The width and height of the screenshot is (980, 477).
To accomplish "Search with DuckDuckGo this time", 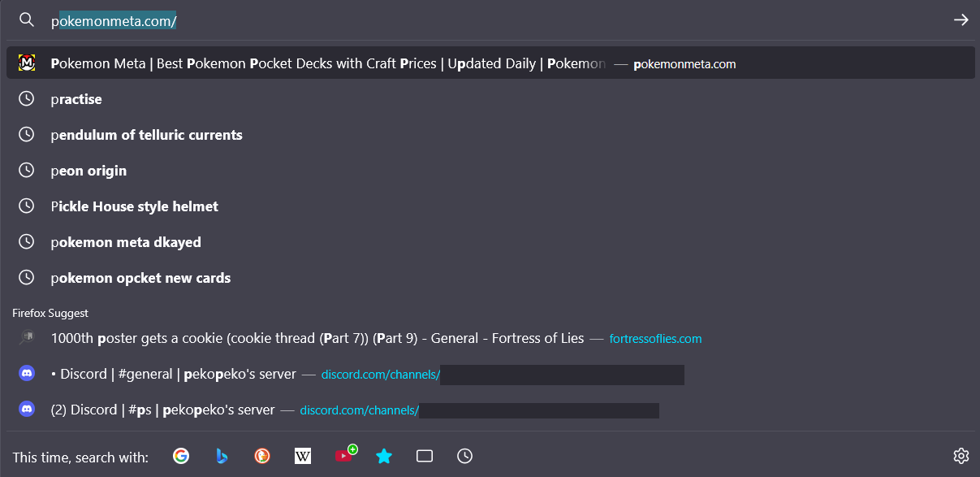I will point(262,456).
